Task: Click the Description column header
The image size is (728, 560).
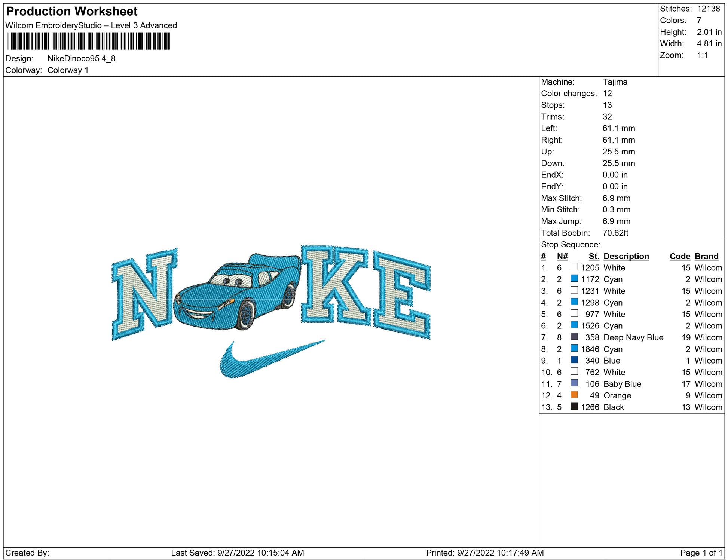Action: pos(626,256)
